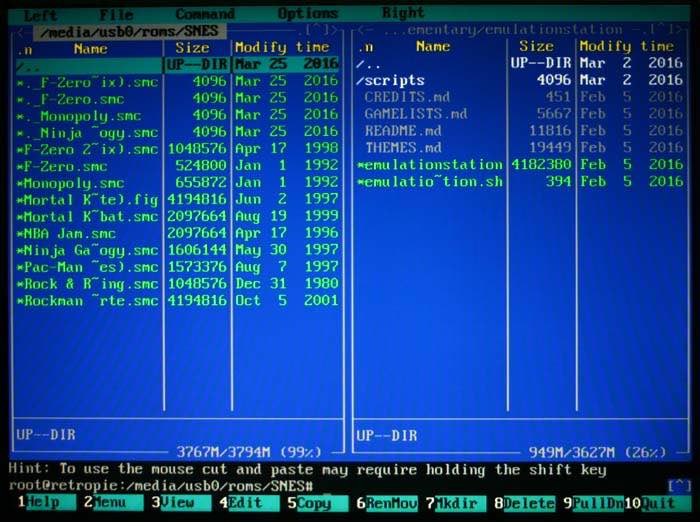Select Mortal K~te).fig file
Viewport: 700px width, 522px height.
177,200
